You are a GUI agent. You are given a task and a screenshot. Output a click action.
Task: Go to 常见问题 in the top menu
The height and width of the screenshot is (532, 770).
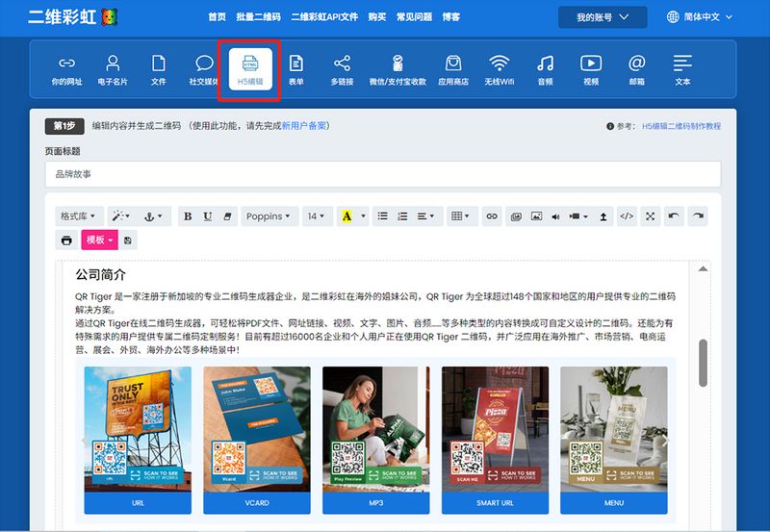(415, 17)
